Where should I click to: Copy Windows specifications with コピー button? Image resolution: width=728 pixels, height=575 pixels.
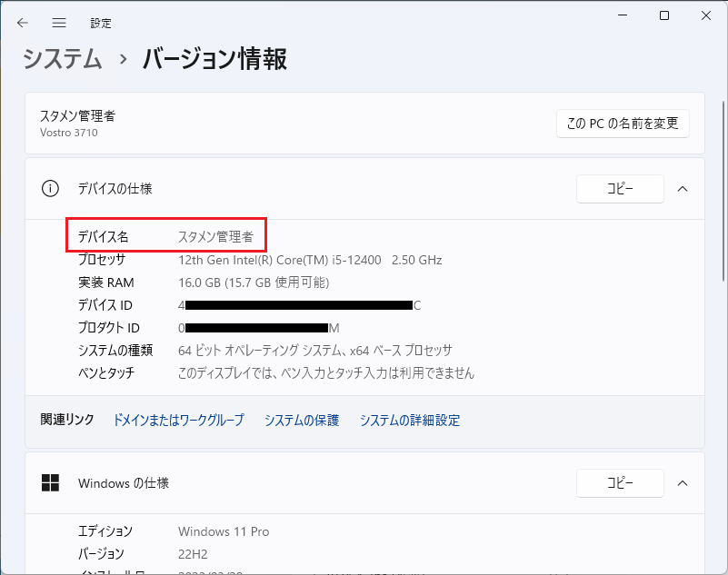[x=620, y=483]
